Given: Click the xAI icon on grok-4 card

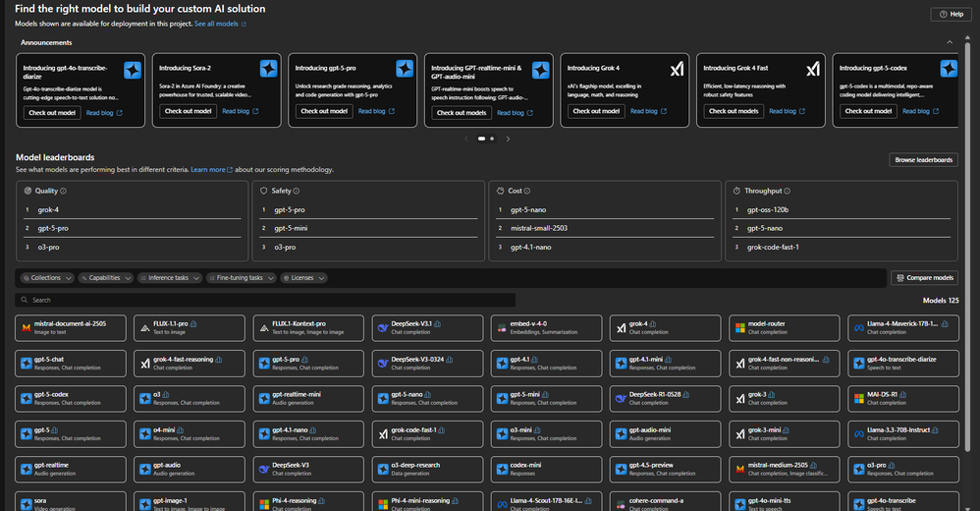Looking at the screenshot, I should 622,328.
